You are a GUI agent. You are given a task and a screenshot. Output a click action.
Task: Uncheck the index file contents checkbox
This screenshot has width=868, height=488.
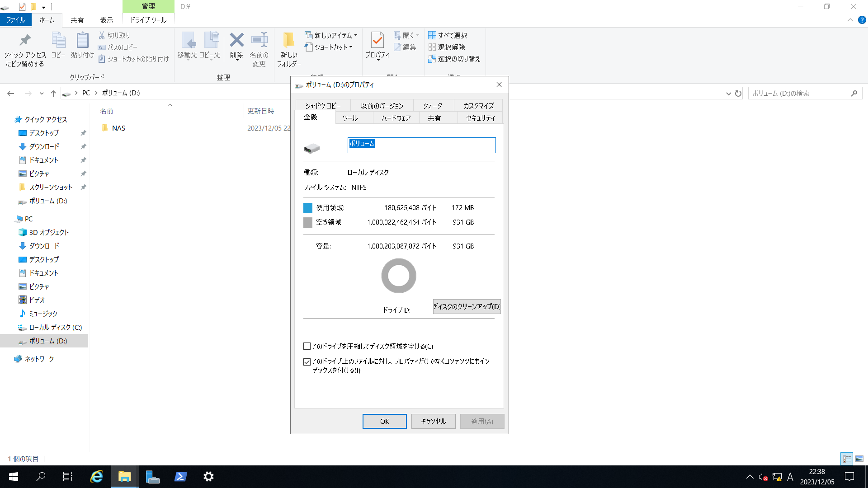tap(307, 362)
